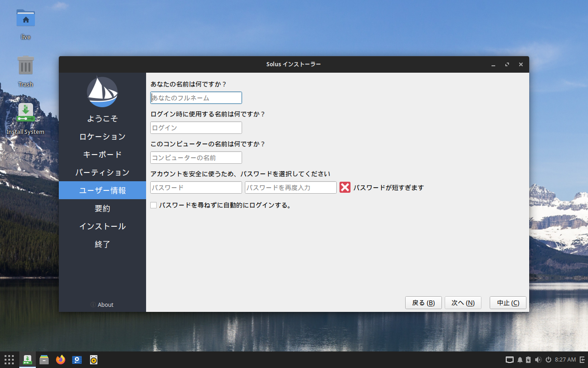Image resolution: width=588 pixels, height=368 pixels.
Task: Click the アカウントを安全に使うため password prompt label
Action: click(x=241, y=174)
